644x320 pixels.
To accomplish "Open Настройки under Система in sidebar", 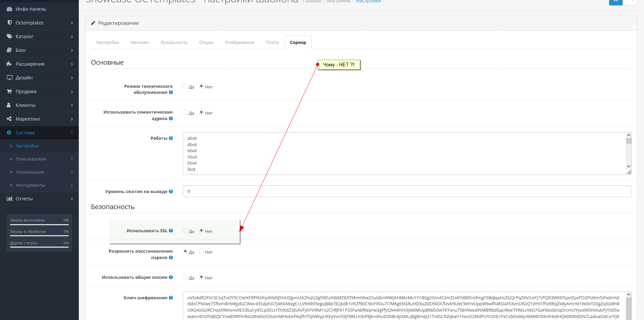I will tap(27, 146).
